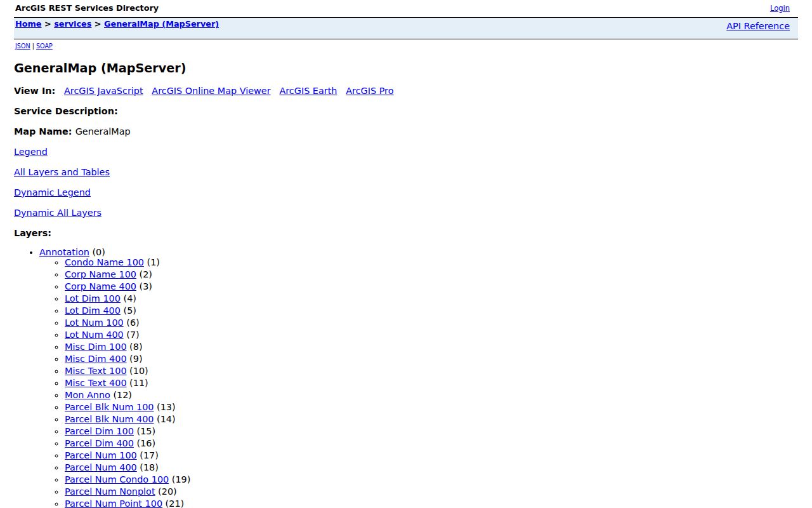
Task: View in ArcGIS Earth
Action: point(308,91)
